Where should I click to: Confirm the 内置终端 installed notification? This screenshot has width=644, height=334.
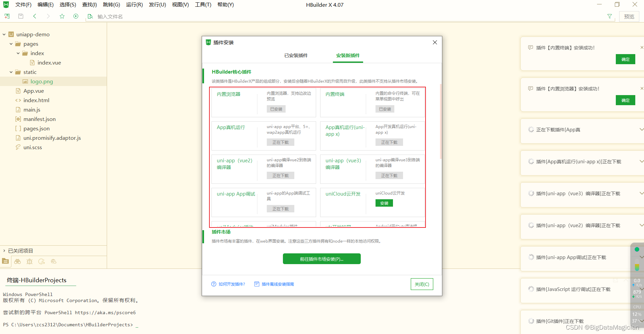point(625,59)
